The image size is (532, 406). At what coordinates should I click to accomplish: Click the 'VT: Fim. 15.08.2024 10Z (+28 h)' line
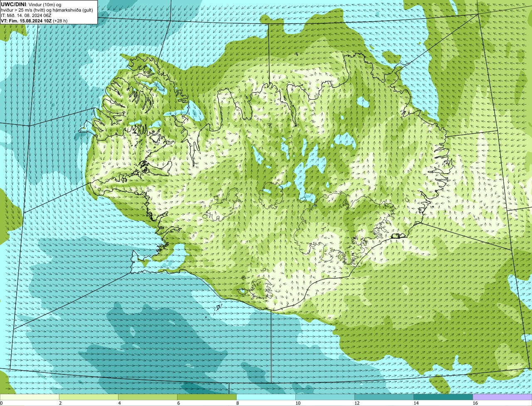pos(34,21)
